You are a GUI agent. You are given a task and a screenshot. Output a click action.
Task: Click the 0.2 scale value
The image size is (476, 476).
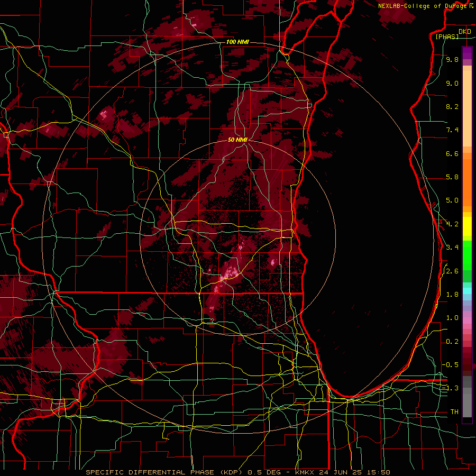coord(452,342)
